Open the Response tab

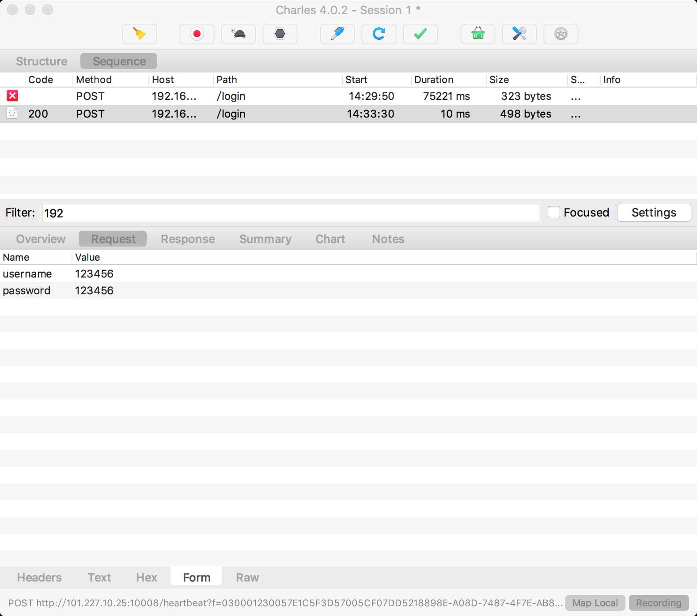(x=188, y=239)
